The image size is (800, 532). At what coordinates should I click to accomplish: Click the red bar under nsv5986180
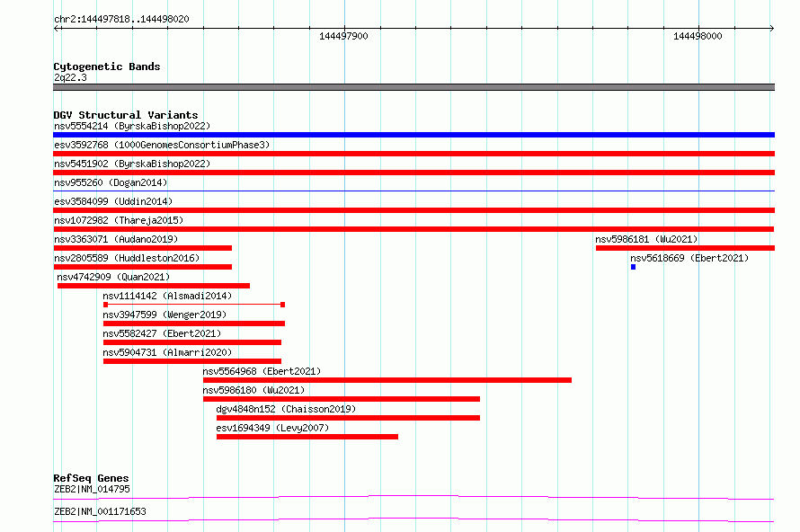(342, 399)
